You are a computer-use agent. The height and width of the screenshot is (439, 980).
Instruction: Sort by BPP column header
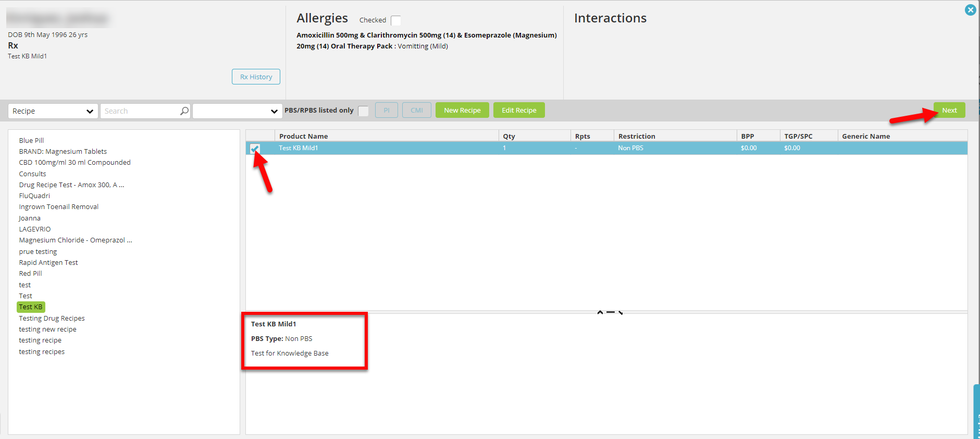(x=759, y=136)
